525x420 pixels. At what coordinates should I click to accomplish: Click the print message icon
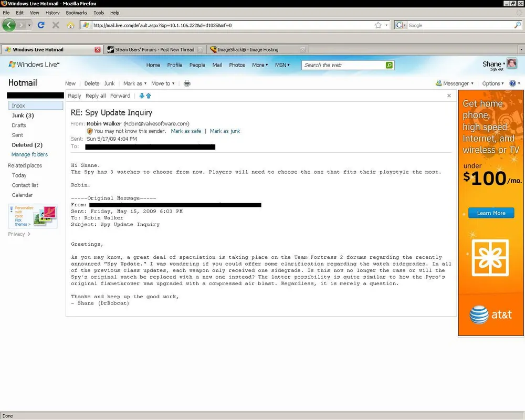187,83
